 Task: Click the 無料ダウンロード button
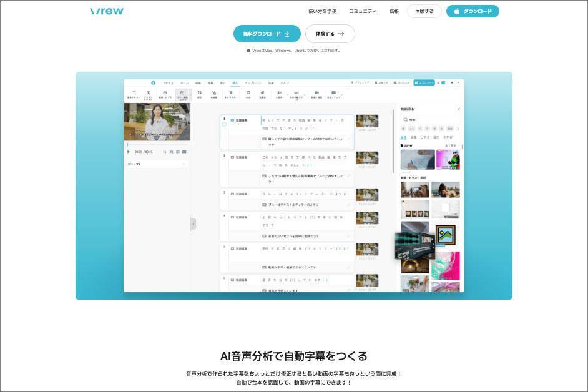[x=267, y=34]
